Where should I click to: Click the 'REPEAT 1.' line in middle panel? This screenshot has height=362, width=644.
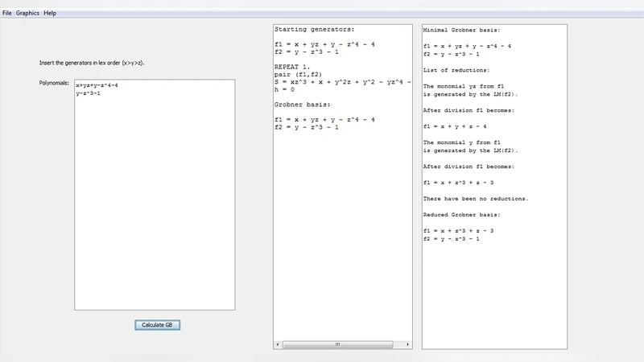(293, 67)
